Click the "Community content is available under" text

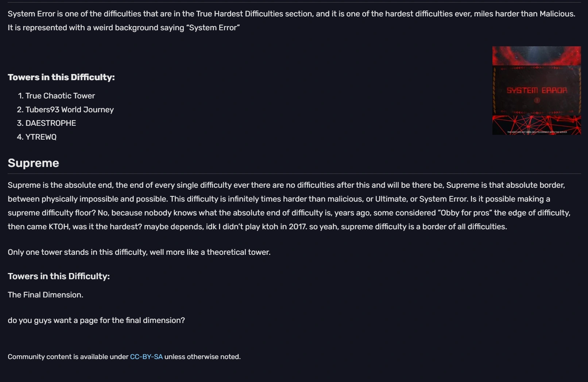point(68,357)
